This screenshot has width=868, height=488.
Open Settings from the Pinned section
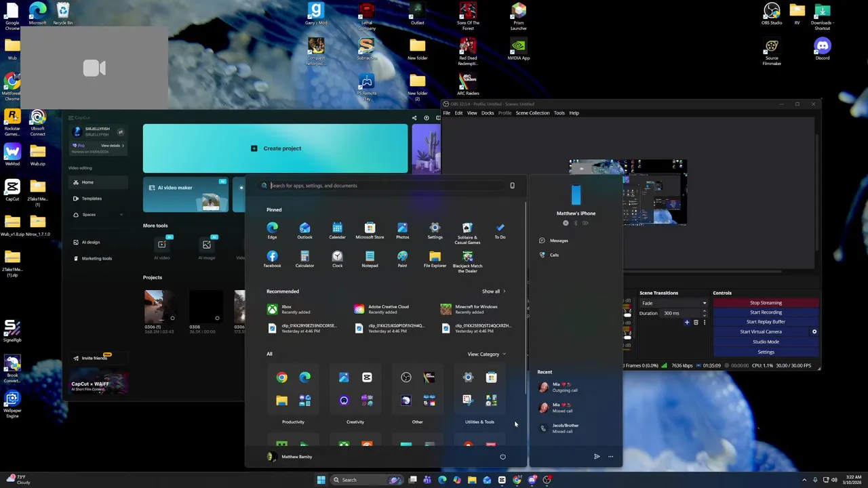pyautogui.click(x=435, y=230)
